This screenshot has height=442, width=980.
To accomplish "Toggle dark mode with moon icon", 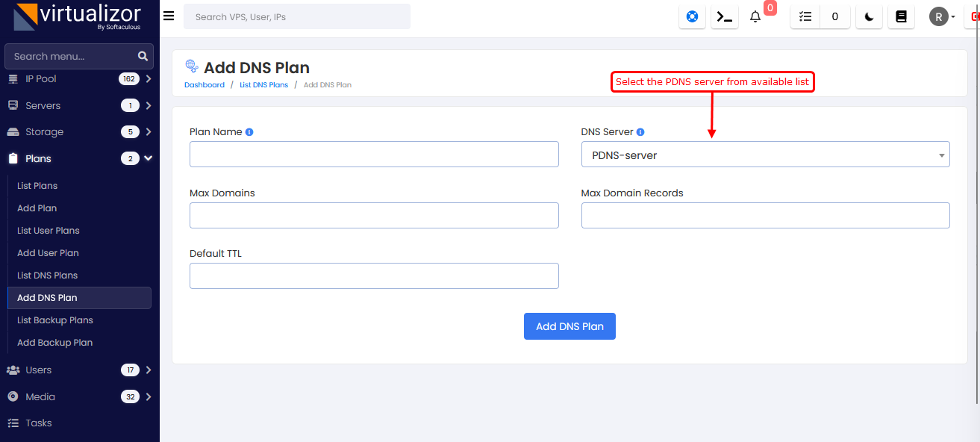I will 869,16.
